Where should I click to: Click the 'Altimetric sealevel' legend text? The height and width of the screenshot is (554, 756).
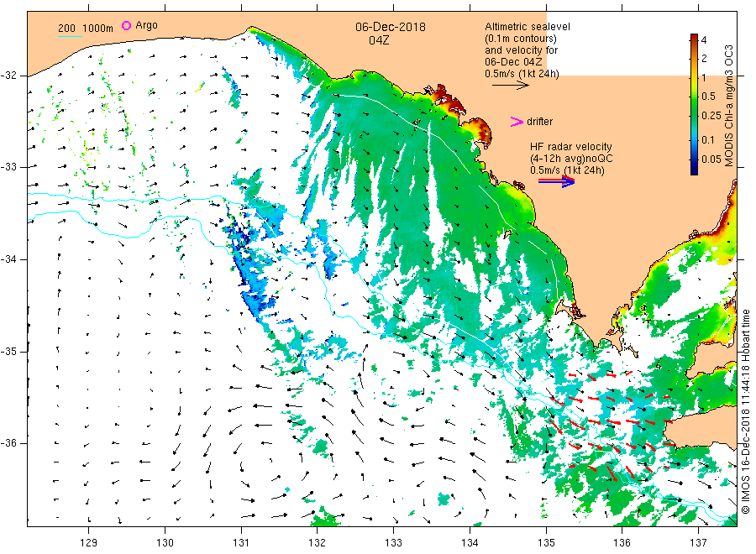pos(528,27)
